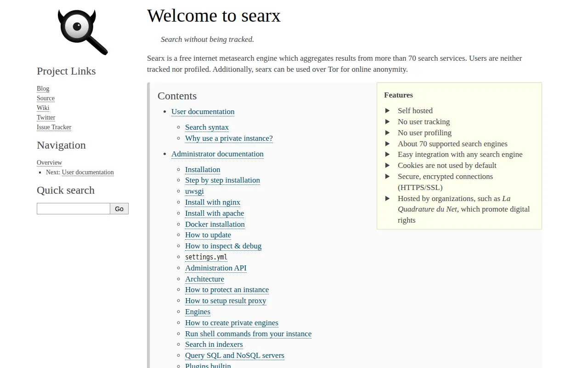Open How to protect an instance
Screen dimensions: 588x368
click(227, 289)
